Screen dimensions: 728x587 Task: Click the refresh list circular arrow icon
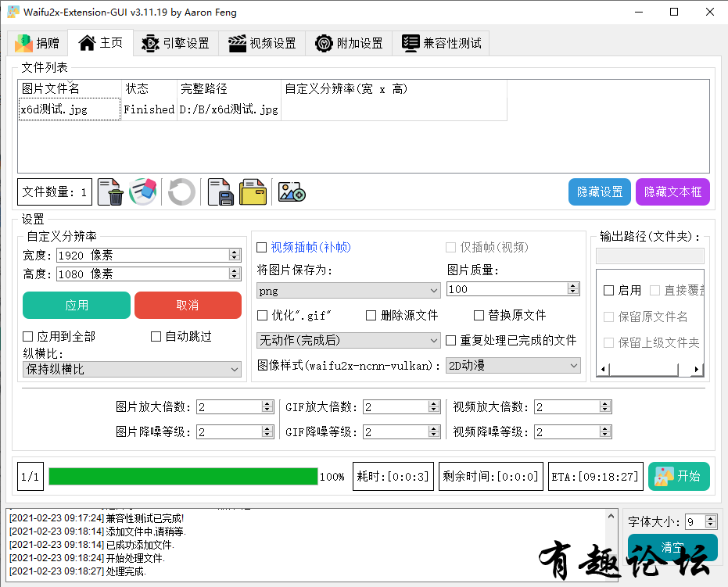tap(181, 191)
